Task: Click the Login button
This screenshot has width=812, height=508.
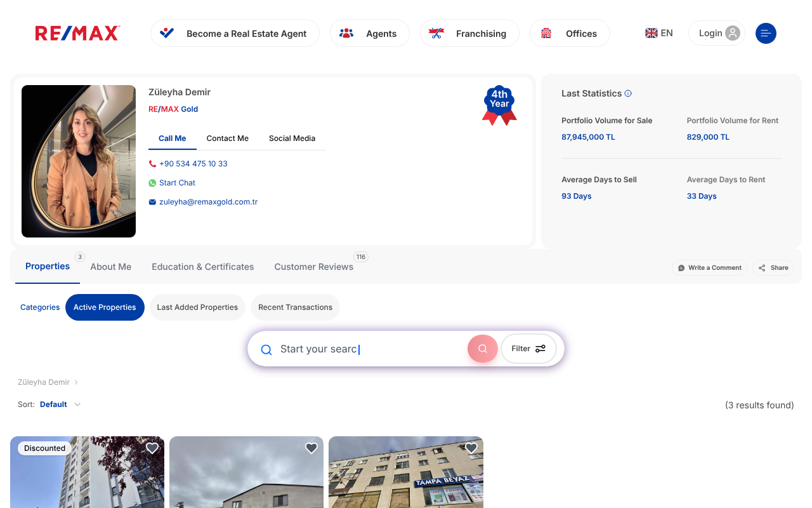Action: [717, 33]
